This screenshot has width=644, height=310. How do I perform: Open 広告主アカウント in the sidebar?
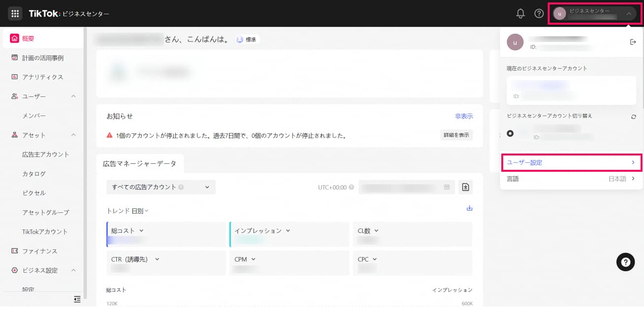45,155
